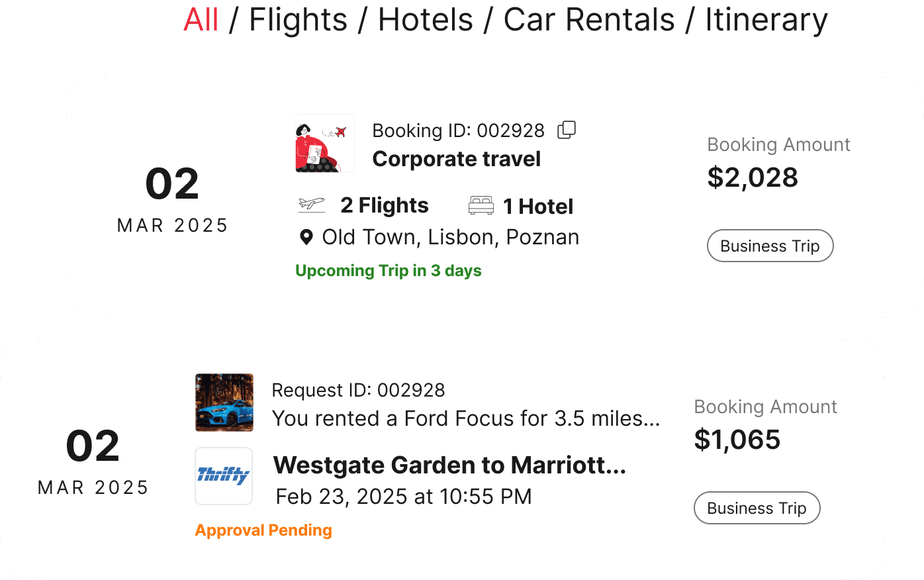Viewport: 924px width, 580px height.
Task: Click Business Trip tag on the $1,065 booking
Action: tap(757, 508)
